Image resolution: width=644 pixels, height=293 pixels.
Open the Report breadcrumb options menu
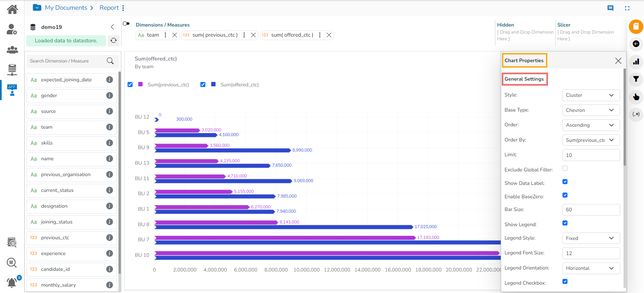(x=123, y=8)
